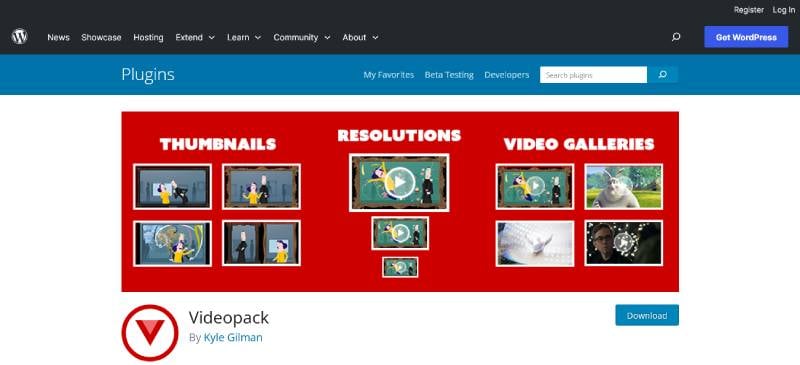800x365 pixels.
Task: Click the top-left Video Galleries thumbnail
Action: coord(535,186)
